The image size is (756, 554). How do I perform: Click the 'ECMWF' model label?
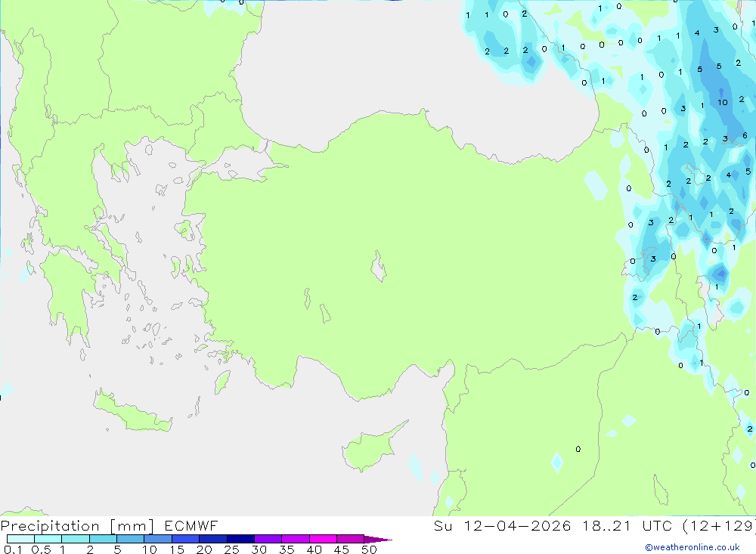[x=191, y=525]
